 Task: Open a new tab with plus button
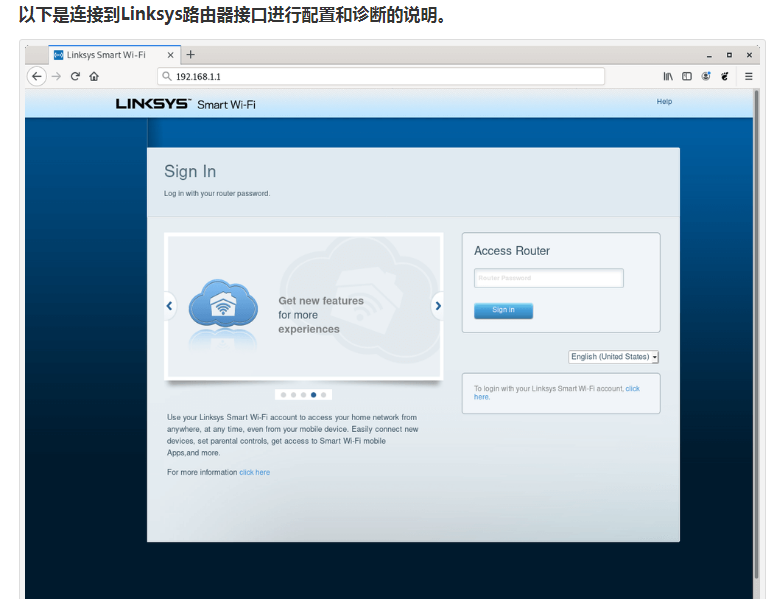[x=190, y=54]
